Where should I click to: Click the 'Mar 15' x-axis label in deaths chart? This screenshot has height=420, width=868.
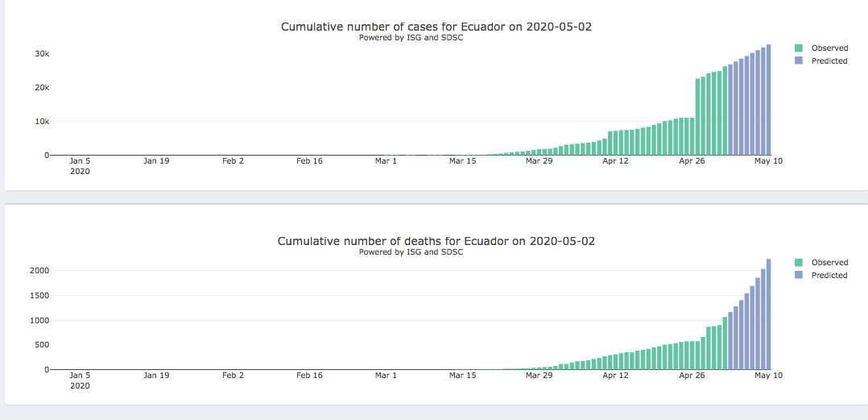(462, 376)
